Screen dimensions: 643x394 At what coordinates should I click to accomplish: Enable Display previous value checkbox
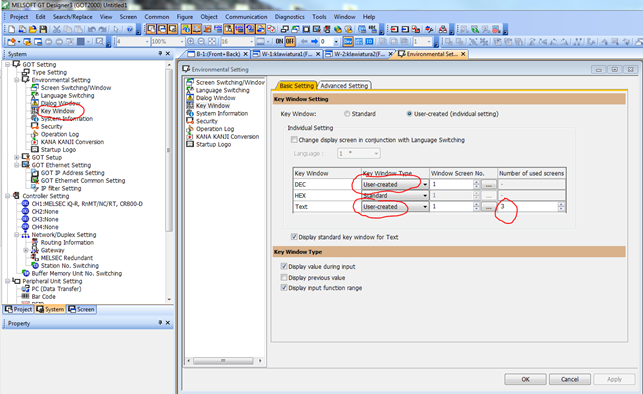284,278
